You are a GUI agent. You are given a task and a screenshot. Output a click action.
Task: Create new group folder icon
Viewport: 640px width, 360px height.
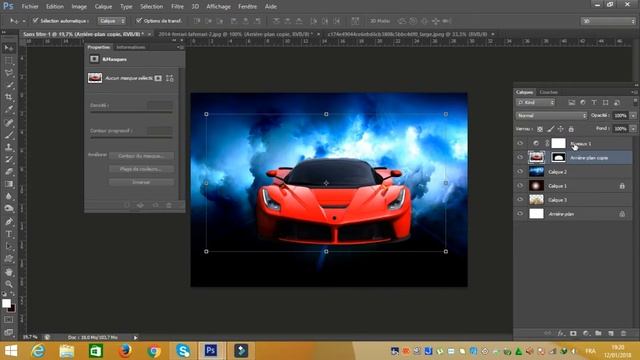coord(598,333)
